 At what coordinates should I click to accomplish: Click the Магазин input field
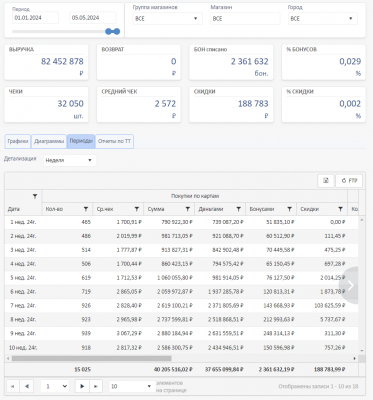[245, 19]
